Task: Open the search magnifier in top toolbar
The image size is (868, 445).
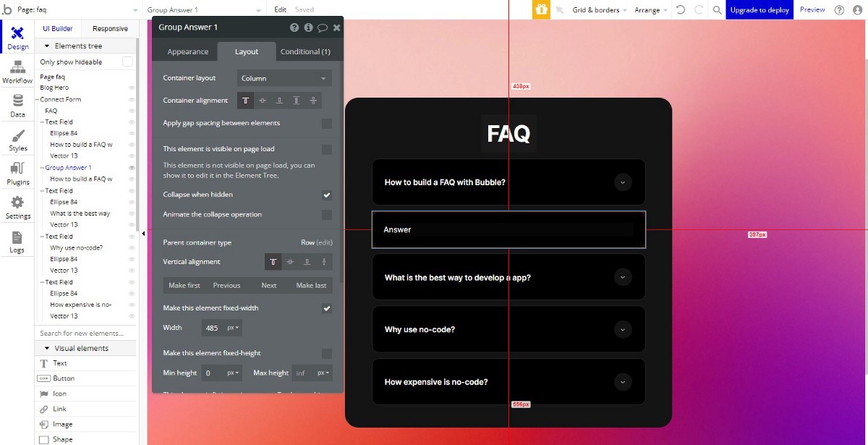Action: [717, 10]
